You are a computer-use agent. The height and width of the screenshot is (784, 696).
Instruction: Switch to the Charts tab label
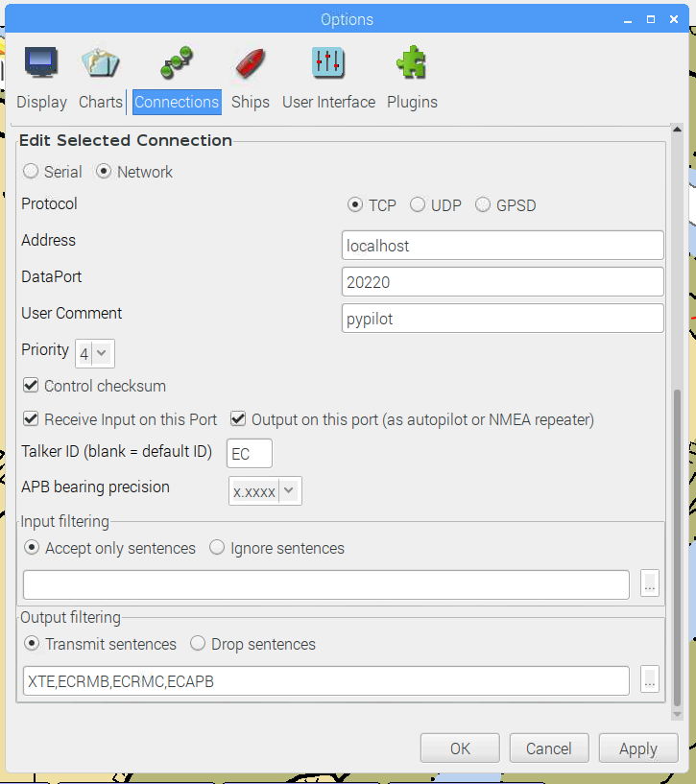(101, 102)
